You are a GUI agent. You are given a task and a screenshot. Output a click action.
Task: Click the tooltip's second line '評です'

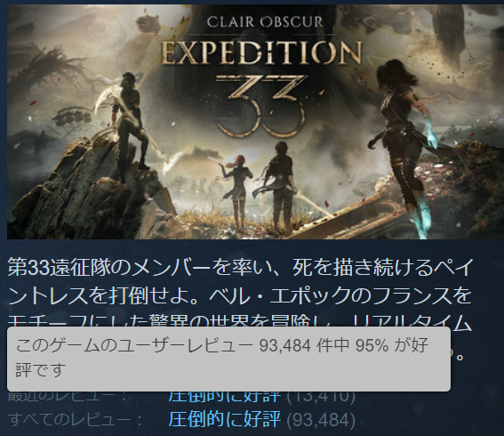(41, 370)
